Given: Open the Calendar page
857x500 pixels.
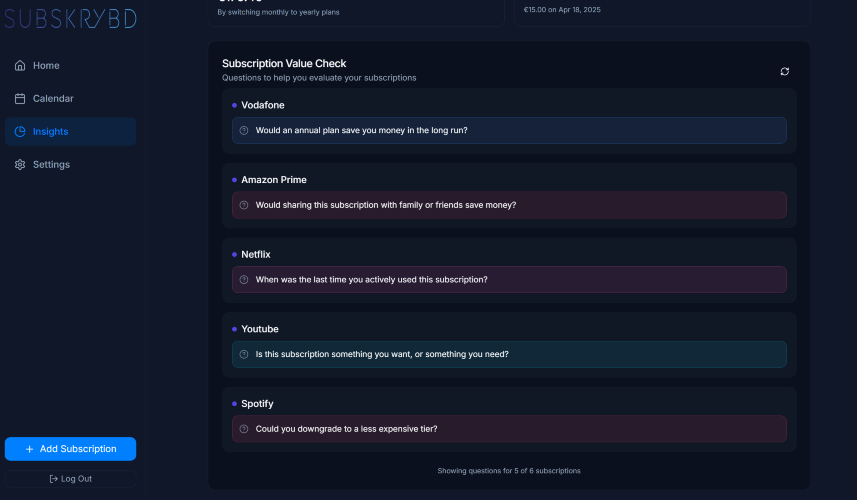Looking at the screenshot, I should pos(71,99).
